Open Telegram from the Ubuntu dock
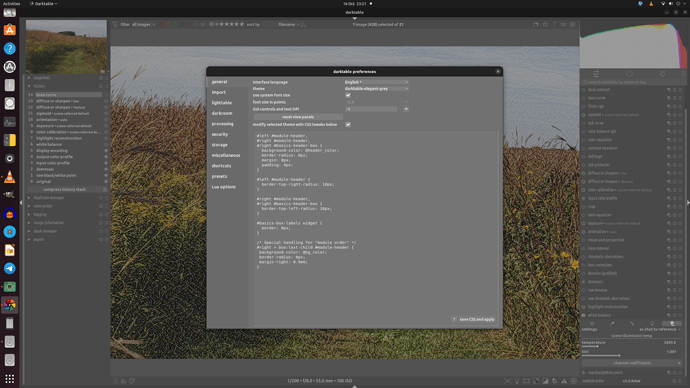690x388 pixels. [10, 268]
